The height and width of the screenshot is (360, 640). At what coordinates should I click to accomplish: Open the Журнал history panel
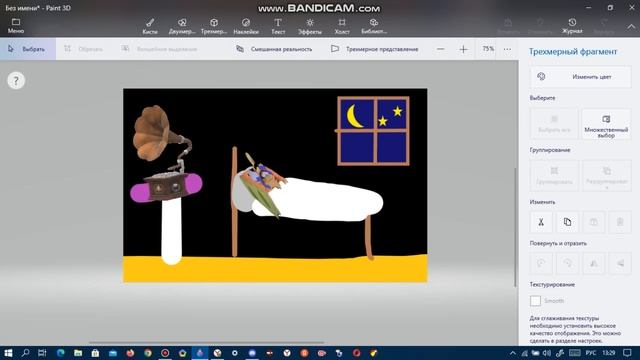pos(572,26)
